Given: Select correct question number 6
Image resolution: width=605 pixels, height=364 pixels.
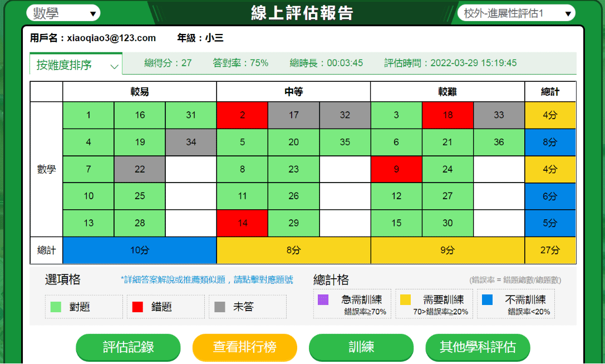Looking at the screenshot, I should 396,142.
